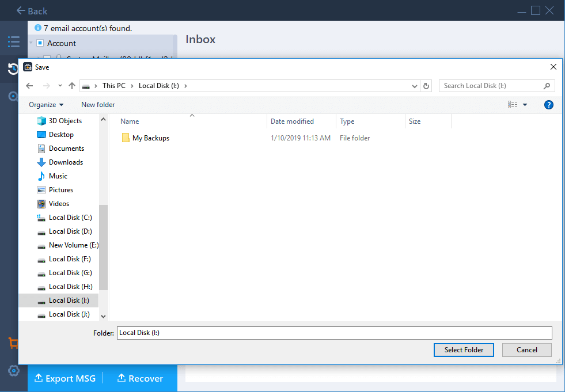Click Export MSG at the bottom
Screen dimensions: 565x392
(65, 378)
